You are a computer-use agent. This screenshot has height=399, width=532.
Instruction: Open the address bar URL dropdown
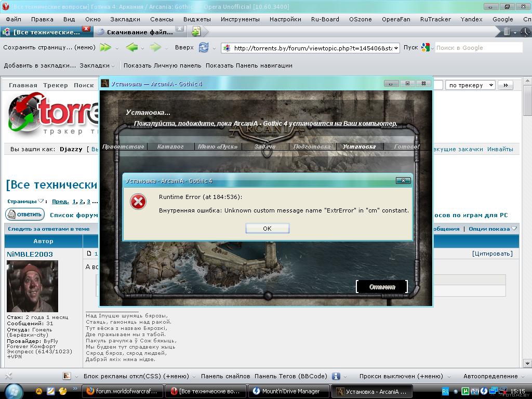pos(395,48)
